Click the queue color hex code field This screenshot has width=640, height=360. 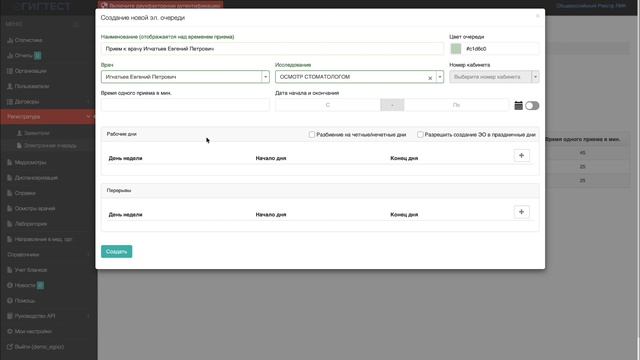click(501, 49)
